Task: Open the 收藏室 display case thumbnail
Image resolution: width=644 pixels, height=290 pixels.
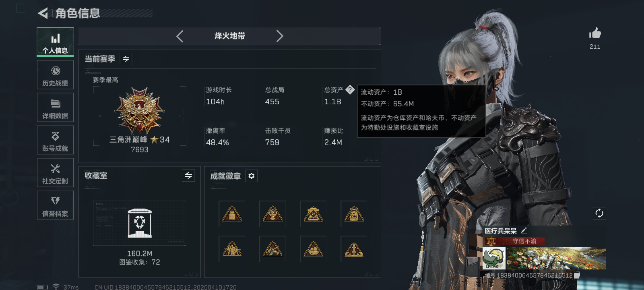Action: tap(140, 223)
